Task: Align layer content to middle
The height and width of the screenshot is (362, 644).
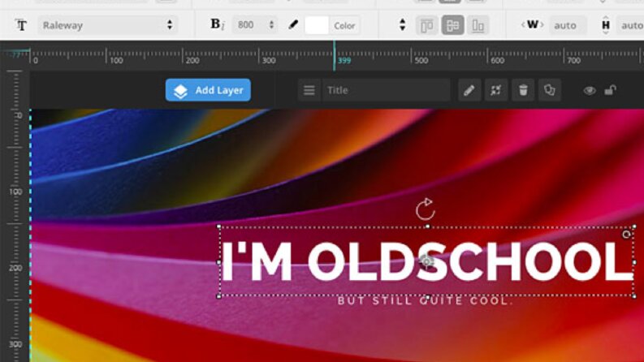Action: (452, 25)
